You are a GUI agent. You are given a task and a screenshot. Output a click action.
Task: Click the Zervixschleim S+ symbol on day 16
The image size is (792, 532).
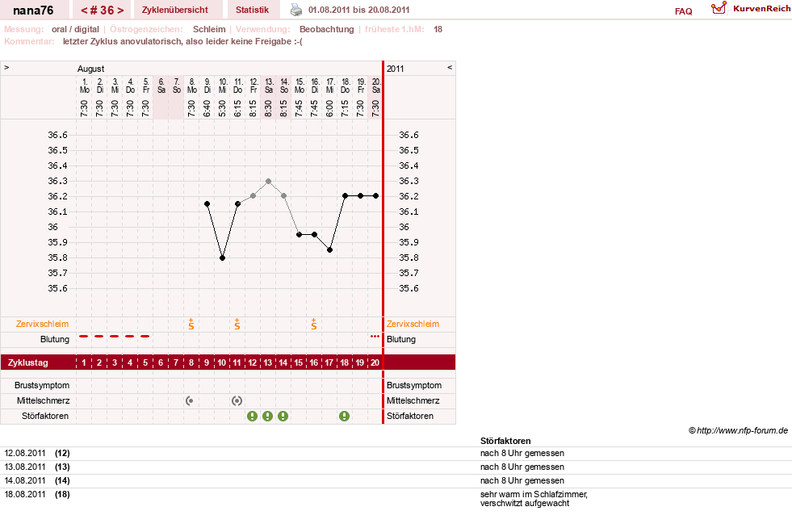click(314, 324)
